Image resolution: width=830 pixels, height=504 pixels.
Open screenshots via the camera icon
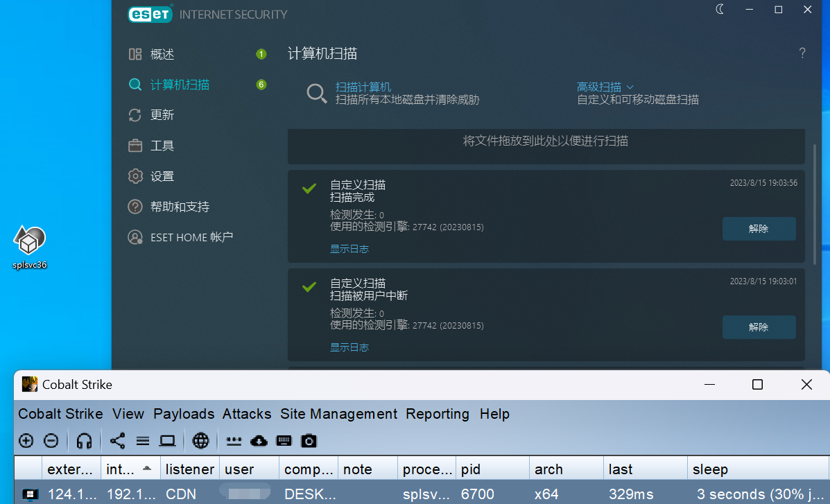309,440
